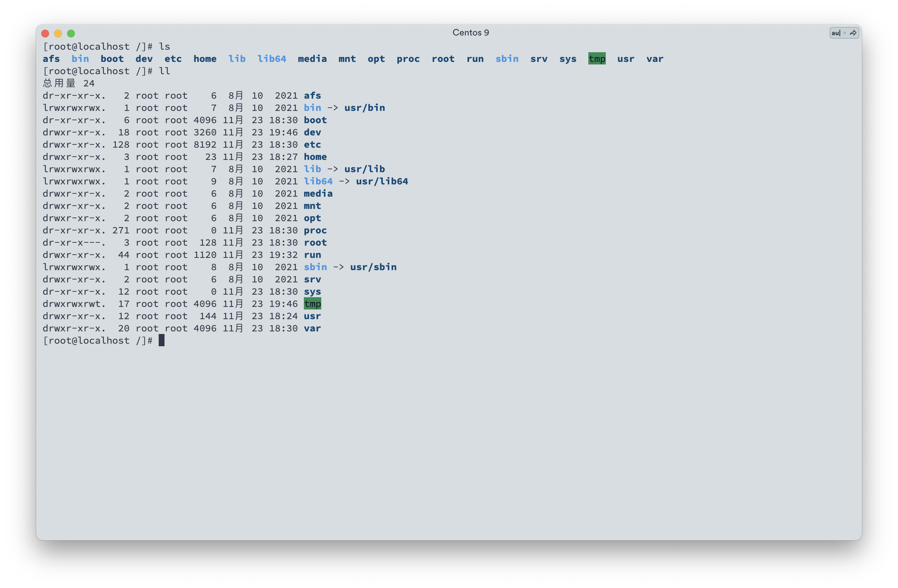Image resolution: width=898 pixels, height=588 pixels.
Task: Click the "ls" command on the first prompt line
Action: click(165, 46)
